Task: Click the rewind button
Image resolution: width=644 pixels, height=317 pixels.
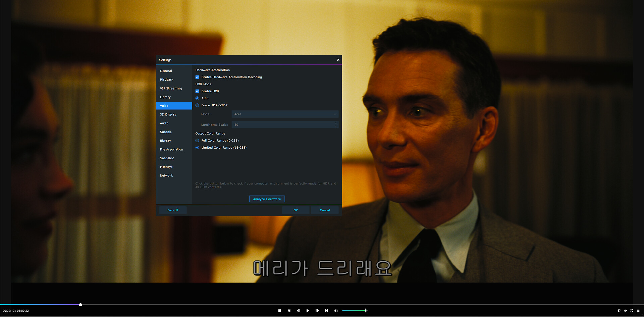Action: [x=298, y=311]
